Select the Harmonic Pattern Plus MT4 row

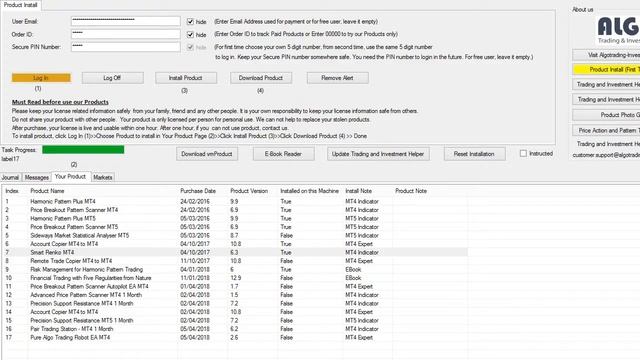(x=236, y=201)
